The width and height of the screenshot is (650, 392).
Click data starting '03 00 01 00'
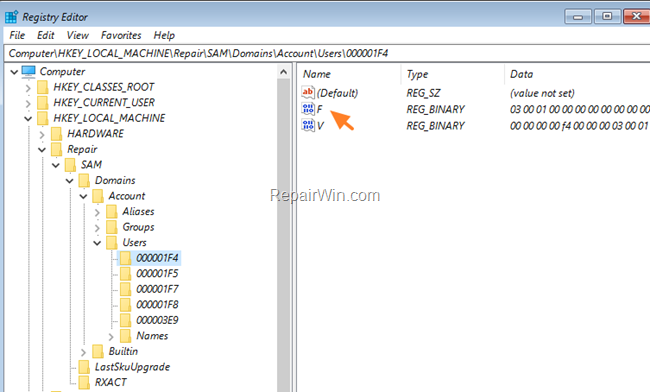(x=580, y=109)
